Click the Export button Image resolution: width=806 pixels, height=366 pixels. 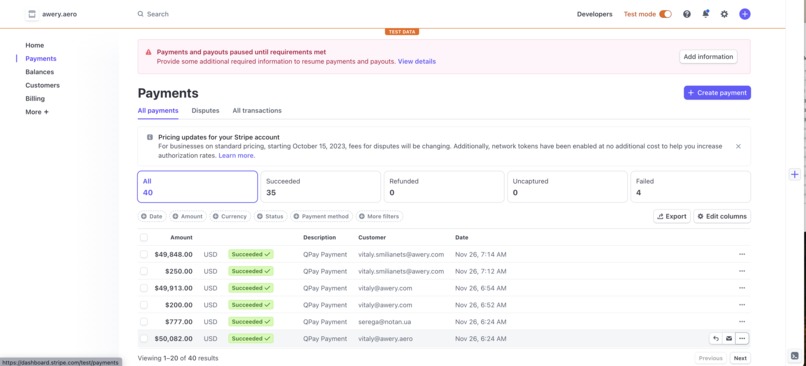coord(672,216)
